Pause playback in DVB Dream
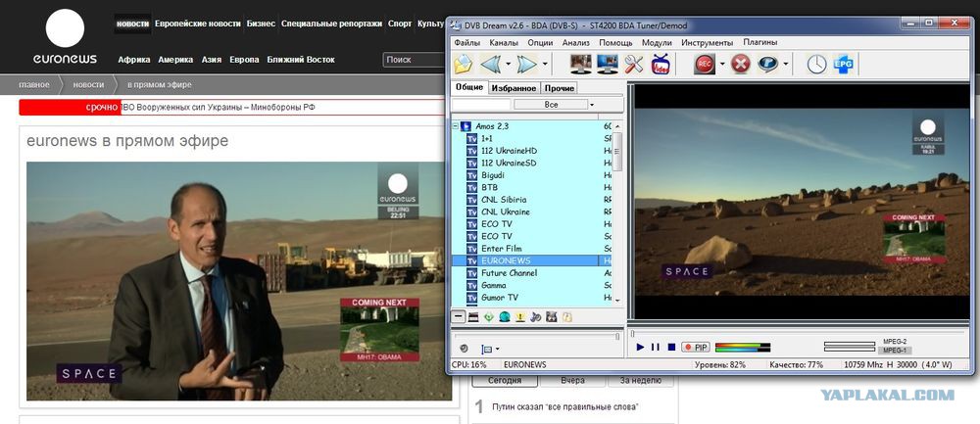This screenshot has width=980, height=424. tap(655, 348)
